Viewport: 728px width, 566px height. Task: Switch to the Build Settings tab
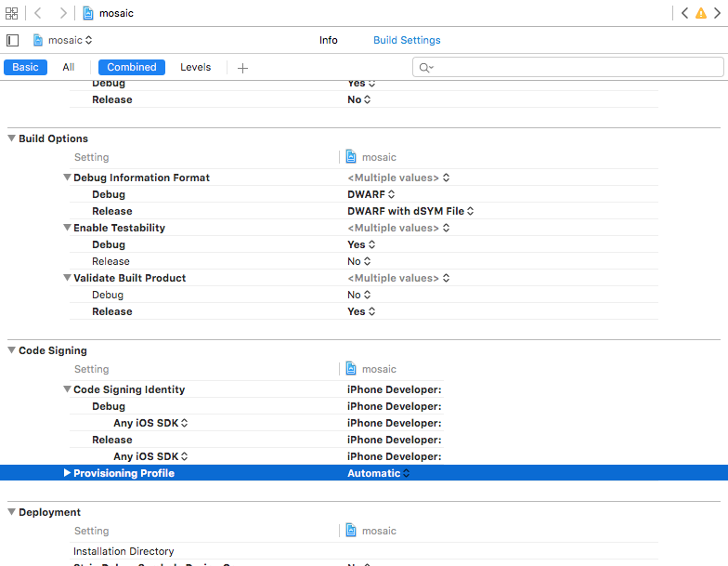407,41
